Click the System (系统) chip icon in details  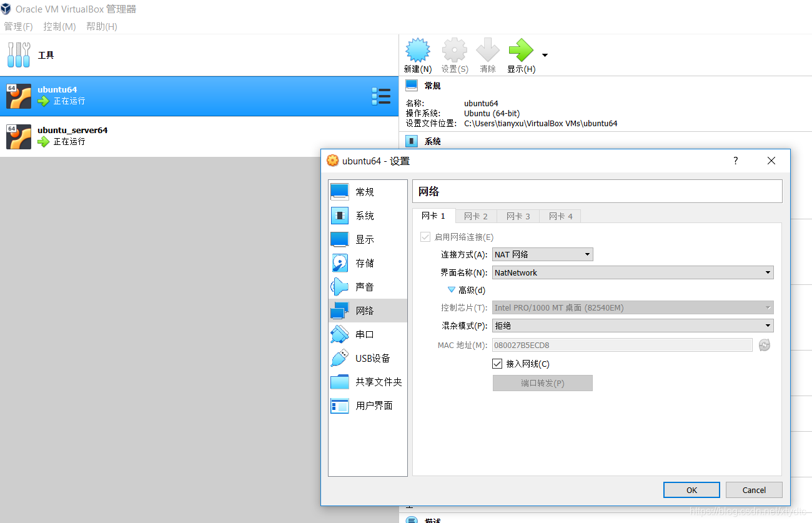(412, 141)
